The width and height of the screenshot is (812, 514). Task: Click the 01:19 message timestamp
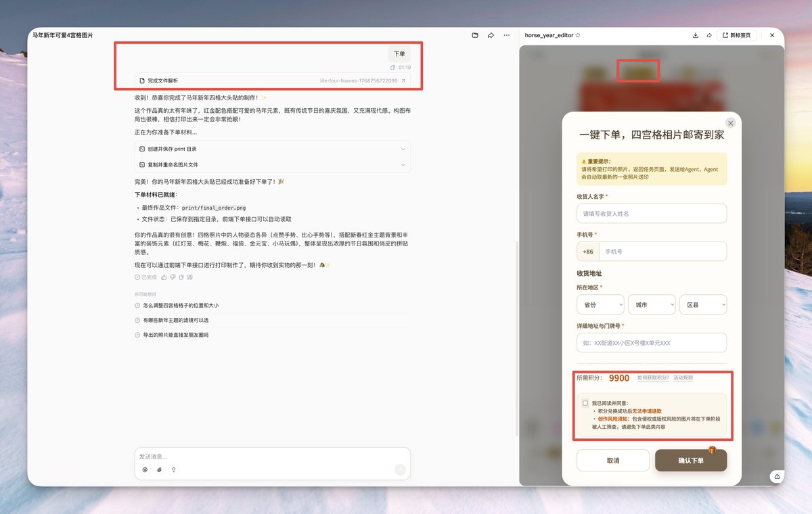click(x=405, y=68)
